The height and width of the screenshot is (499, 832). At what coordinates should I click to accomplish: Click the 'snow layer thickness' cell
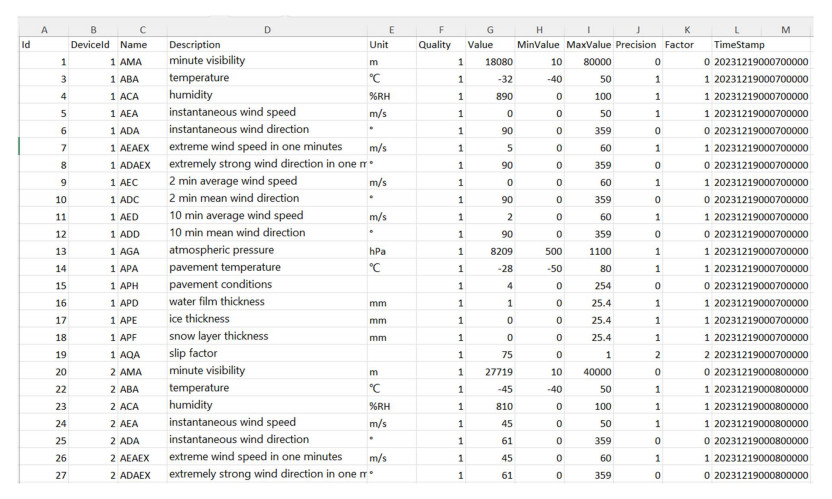[219, 337]
